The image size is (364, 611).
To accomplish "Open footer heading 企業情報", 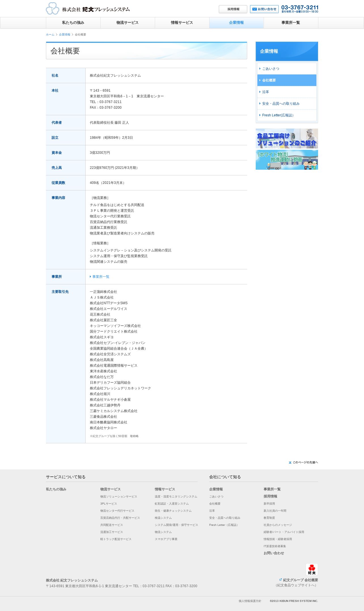I will [x=216, y=489].
